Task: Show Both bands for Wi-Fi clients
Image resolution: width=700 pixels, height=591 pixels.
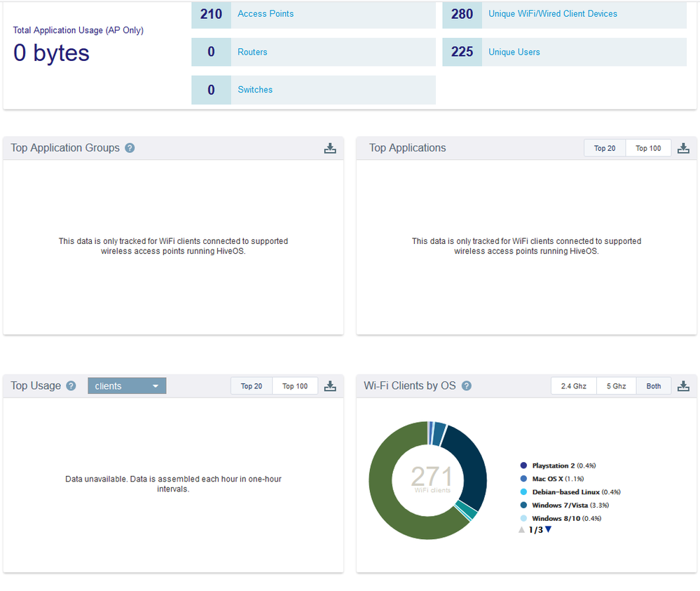Action: coord(654,386)
